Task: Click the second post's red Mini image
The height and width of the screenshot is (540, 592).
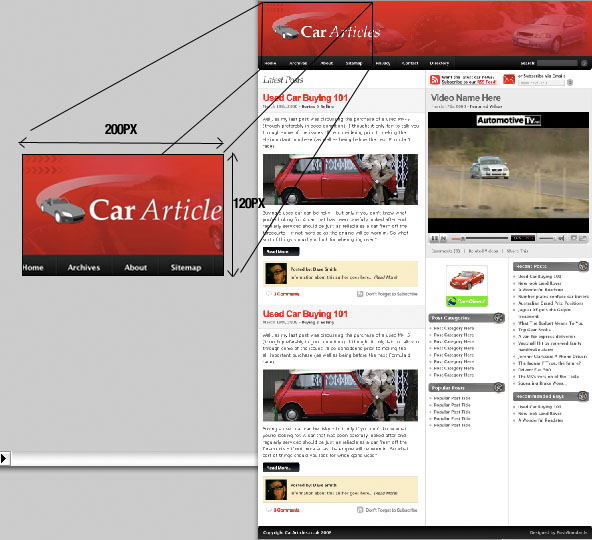Action: point(341,395)
